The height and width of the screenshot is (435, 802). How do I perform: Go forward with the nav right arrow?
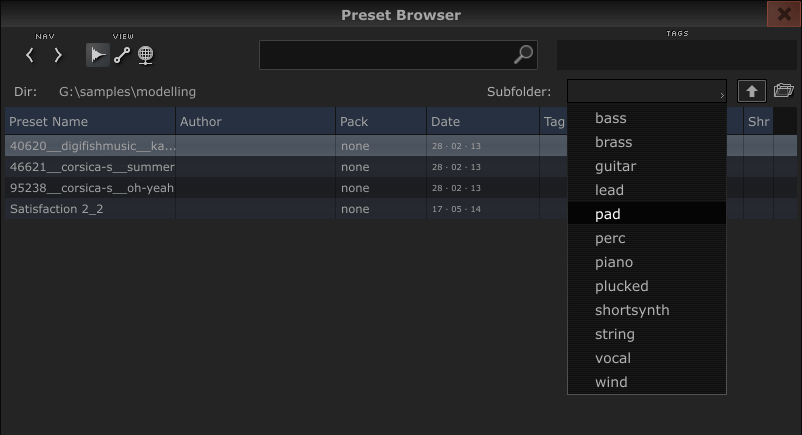pyautogui.click(x=58, y=55)
